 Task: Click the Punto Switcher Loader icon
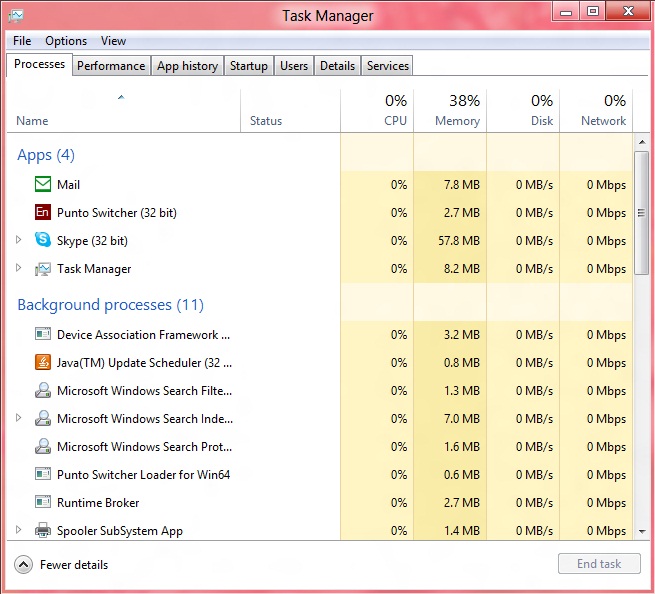pyautogui.click(x=43, y=474)
